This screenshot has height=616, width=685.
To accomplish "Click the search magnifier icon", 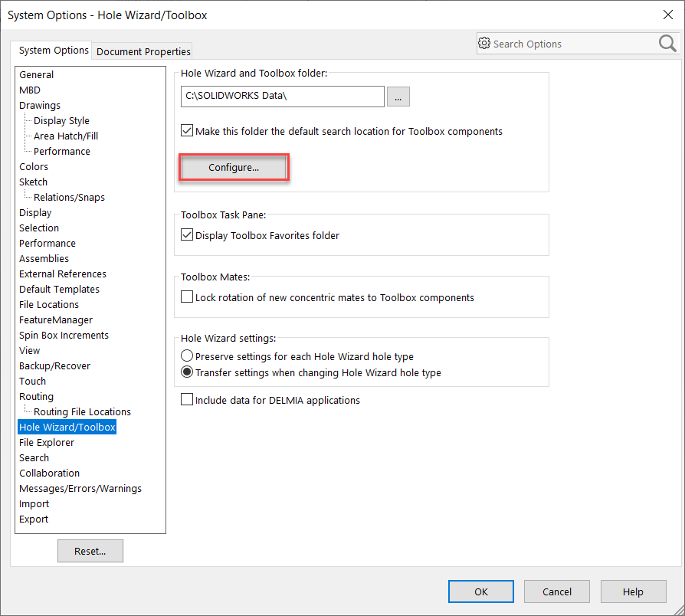I will point(667,44).
